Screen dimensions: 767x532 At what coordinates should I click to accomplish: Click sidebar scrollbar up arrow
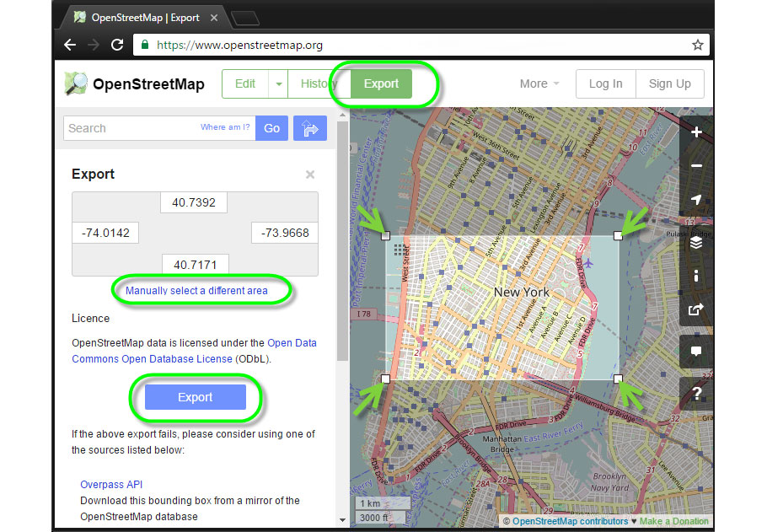coord(342,116)
